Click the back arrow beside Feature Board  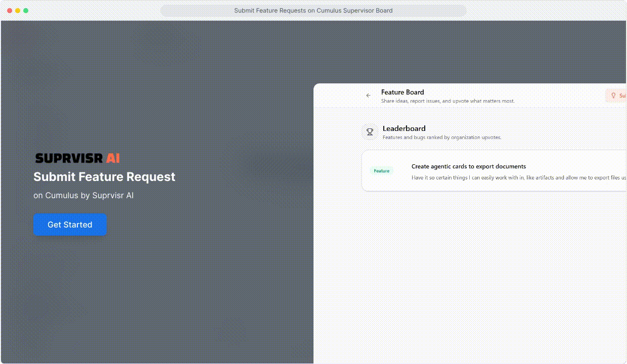(x=368, y=96)
